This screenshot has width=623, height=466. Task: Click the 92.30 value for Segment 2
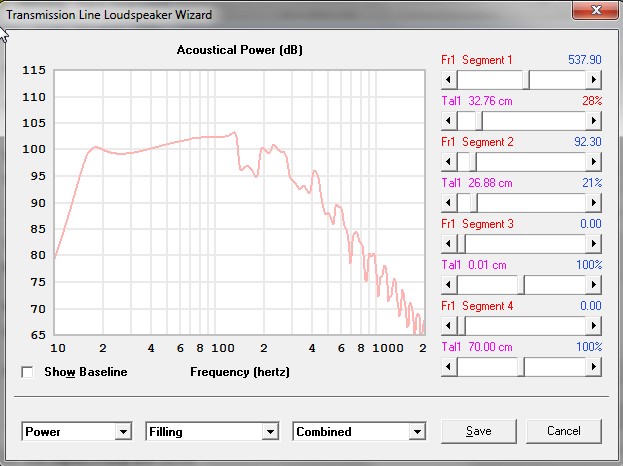(588, 142)
